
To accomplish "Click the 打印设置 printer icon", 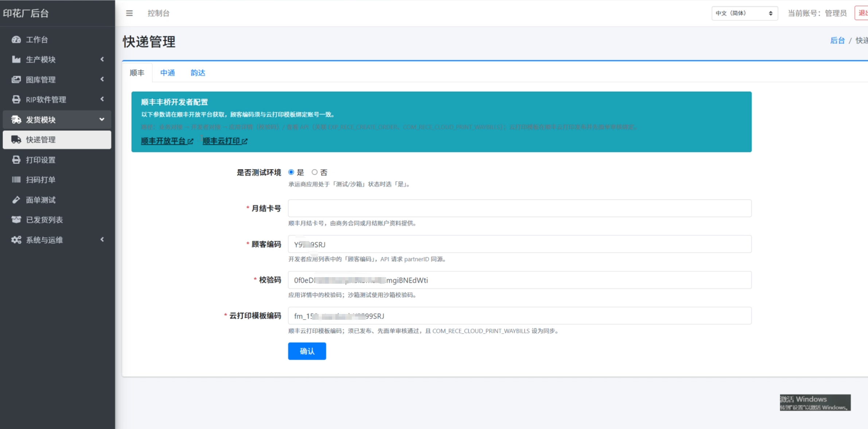I will pyautogui.click(x=16, y=160).
